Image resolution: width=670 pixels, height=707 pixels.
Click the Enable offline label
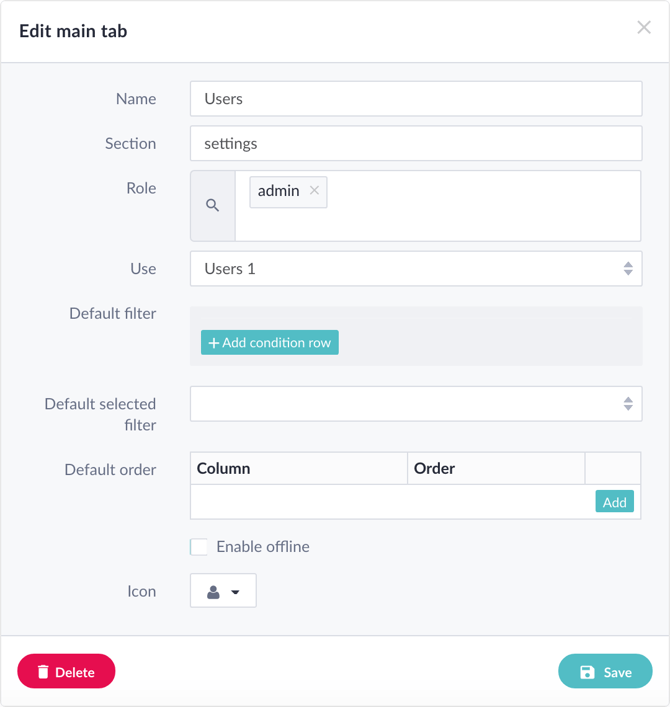[x=263, y=547]
